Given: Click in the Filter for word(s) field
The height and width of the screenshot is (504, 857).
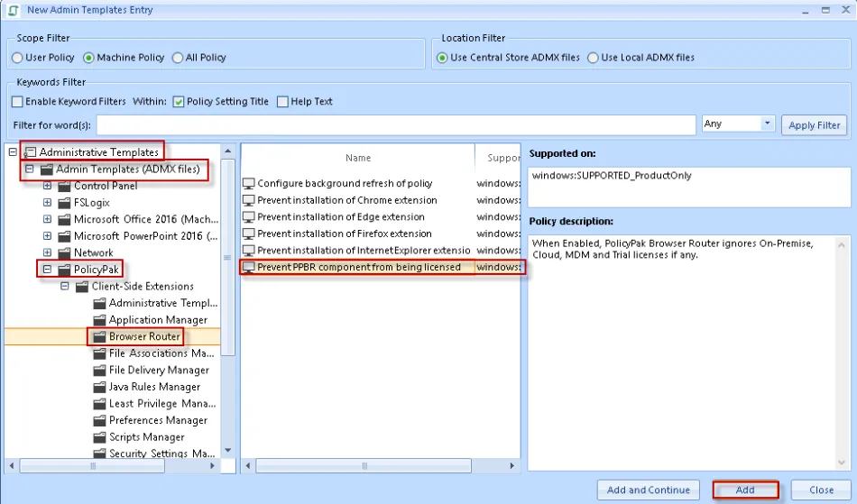Looking at the screenshot, I should (395, 124).
